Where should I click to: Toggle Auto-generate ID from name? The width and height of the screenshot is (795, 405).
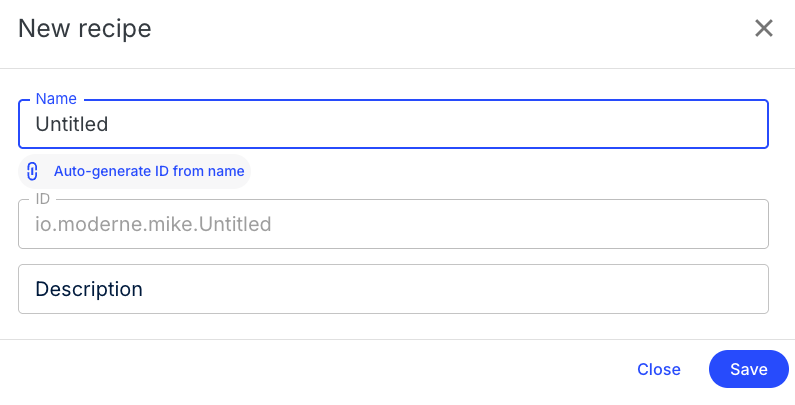134,171
